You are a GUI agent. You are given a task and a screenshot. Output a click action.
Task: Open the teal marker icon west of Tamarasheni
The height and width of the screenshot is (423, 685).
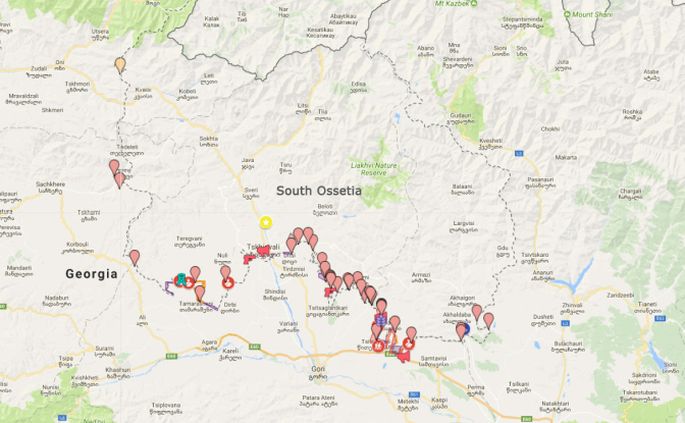tap(180, 280)
